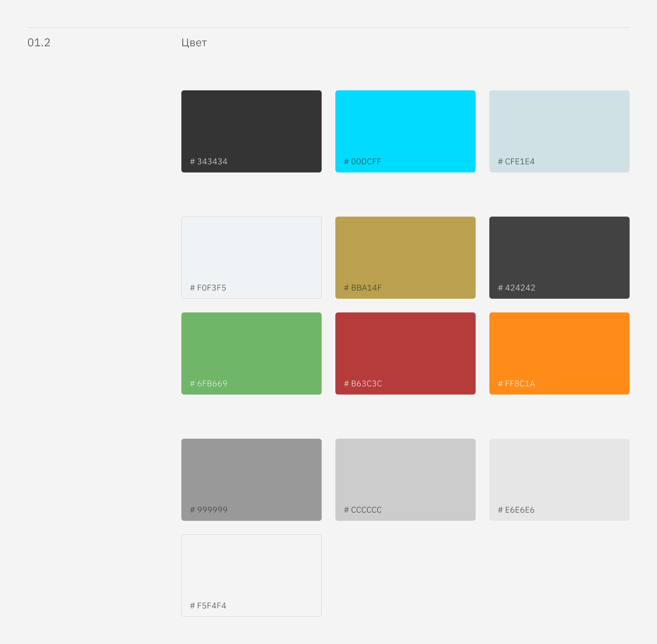
Task: Click the section number 01.2
Action: [x=39, y=43]
